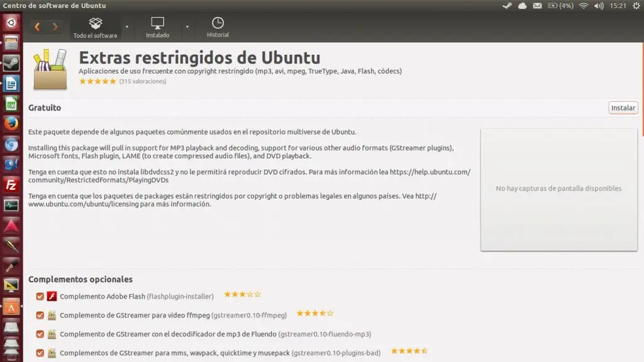Expand the Todo el software dropdown arrow
The image size is (644, 362).
(x=127, y=27)
